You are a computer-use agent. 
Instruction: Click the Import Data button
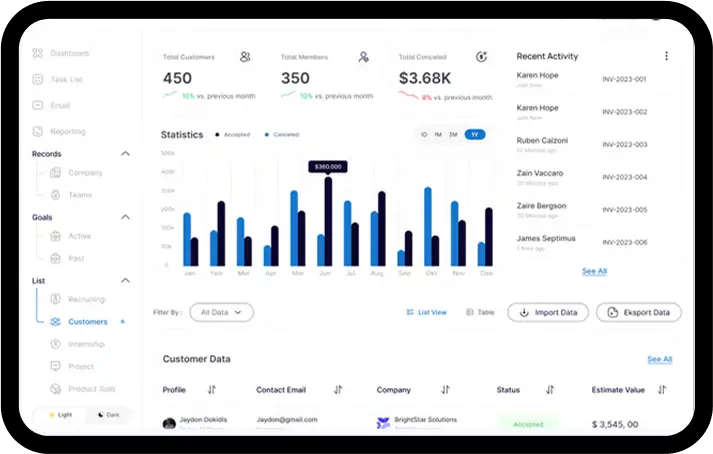click(548, 312)
